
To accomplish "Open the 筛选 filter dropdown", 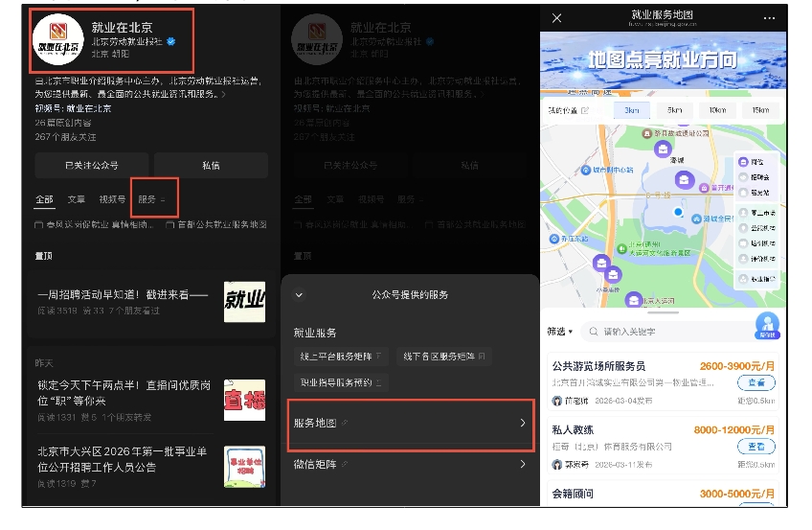I will tap(559, 332).
